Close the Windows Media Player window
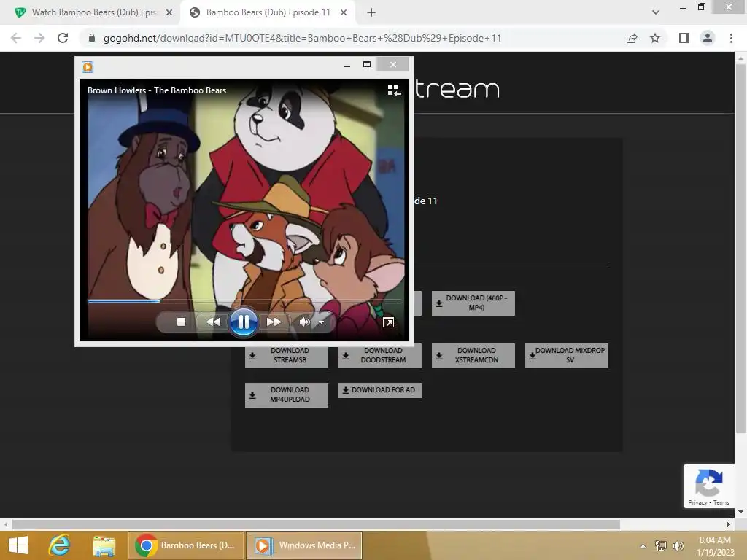Image resolution: width=747 pixels, height=560 pixels. pos(392,65)
